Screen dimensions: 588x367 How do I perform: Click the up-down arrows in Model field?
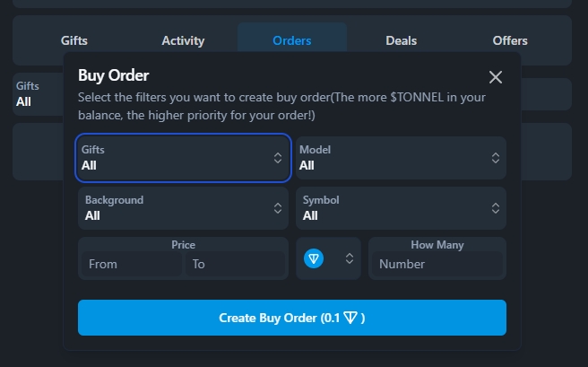(x=496, y=158)
